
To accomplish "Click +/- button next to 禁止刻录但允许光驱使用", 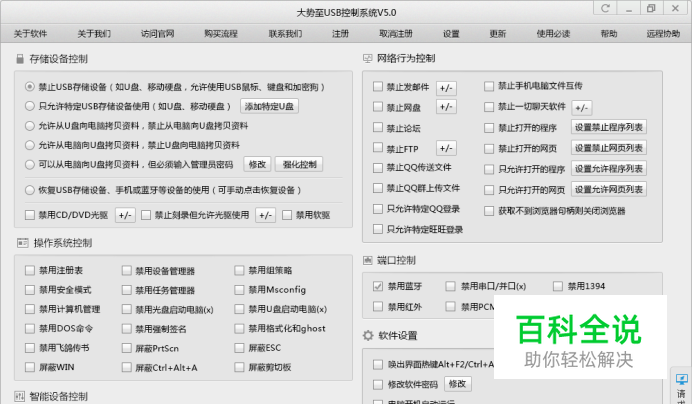I will [265, 215].
